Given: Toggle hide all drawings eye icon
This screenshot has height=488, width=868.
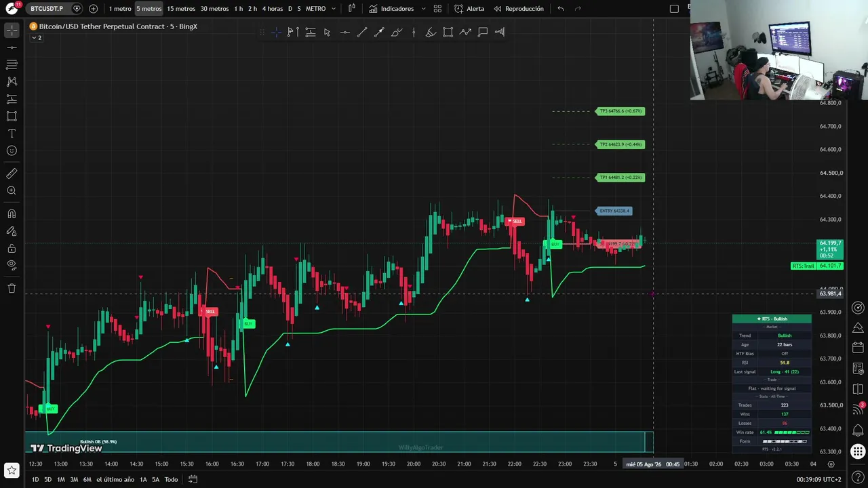Looking at the screenshot, I should (x=12, y=265).
